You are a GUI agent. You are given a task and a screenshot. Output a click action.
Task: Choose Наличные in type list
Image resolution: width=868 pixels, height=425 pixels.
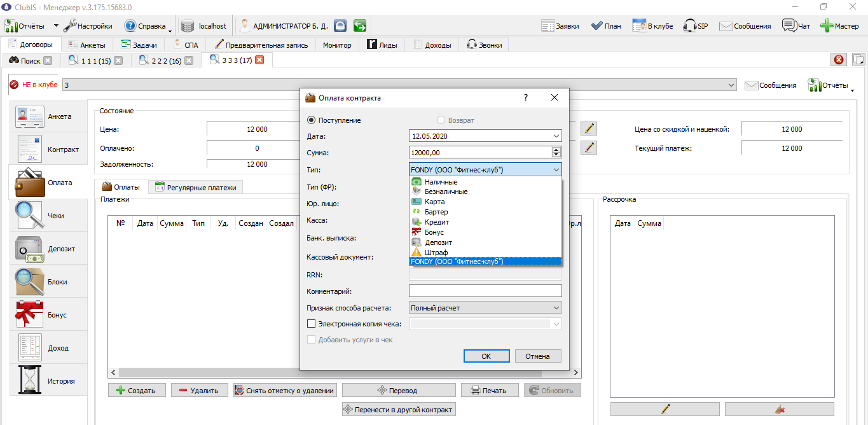[485, 182]
